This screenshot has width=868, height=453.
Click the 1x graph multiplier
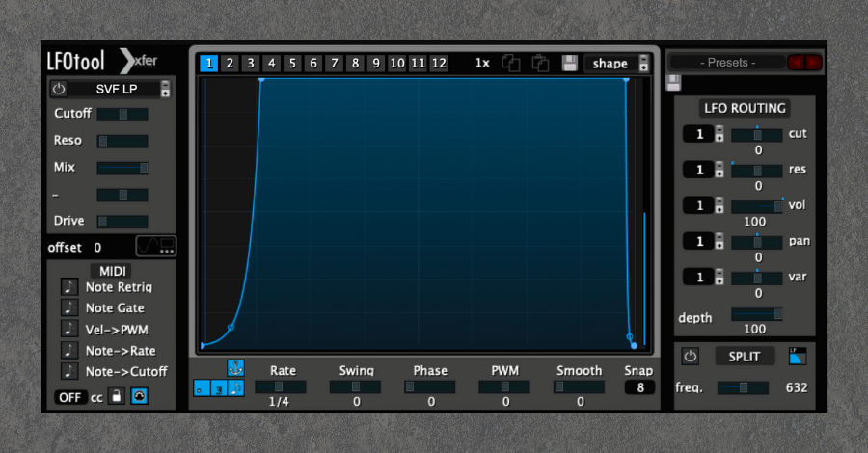coord(482,63)
